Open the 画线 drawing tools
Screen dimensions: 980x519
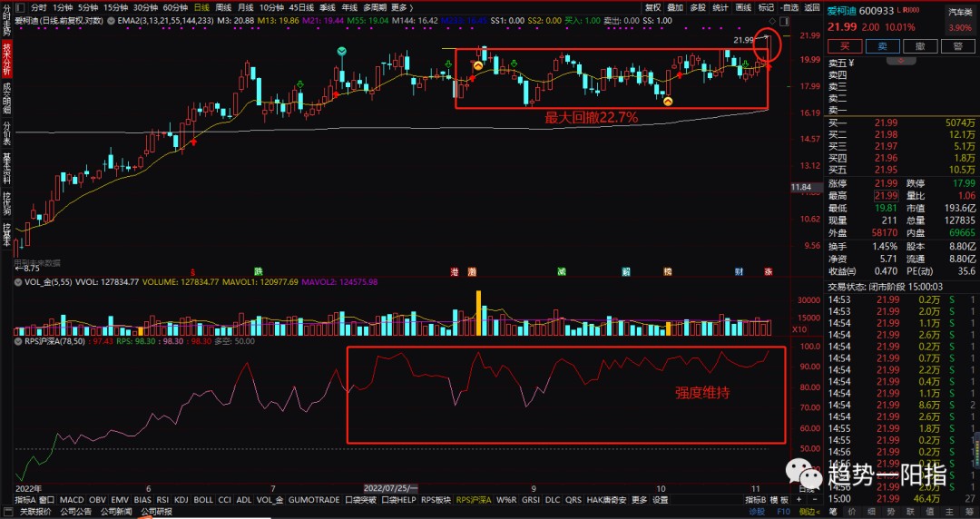[744, 7]
